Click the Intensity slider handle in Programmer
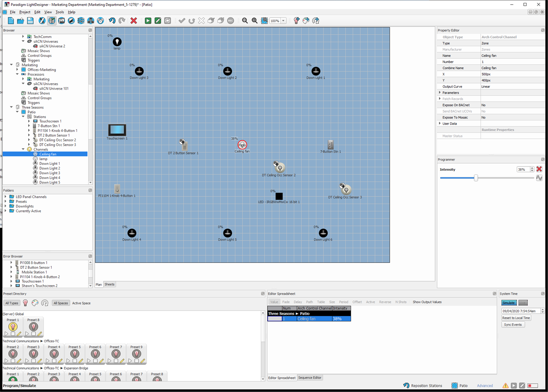The height and width of the screenshot is (392, 548). [476, 178]
